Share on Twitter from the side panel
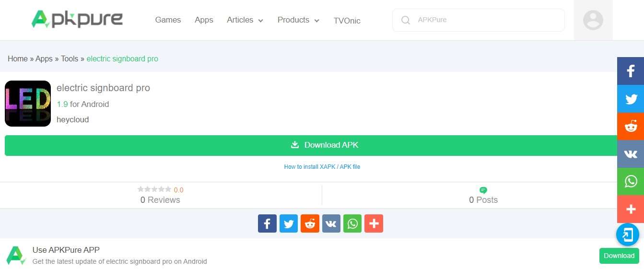 point(631,99)
